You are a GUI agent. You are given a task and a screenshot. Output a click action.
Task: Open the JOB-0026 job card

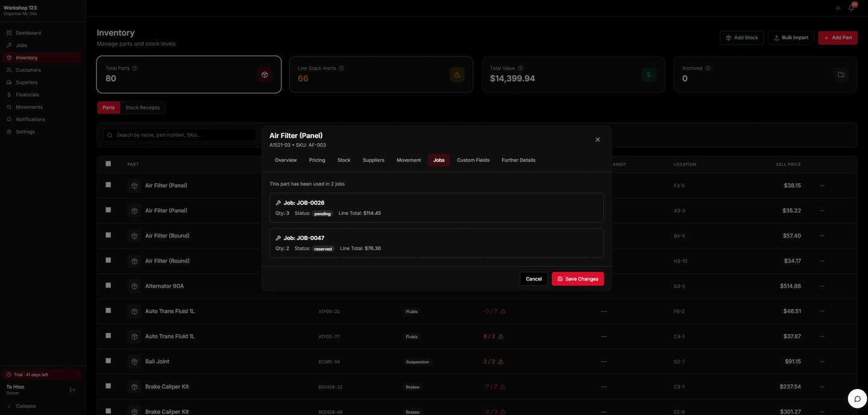436,207
